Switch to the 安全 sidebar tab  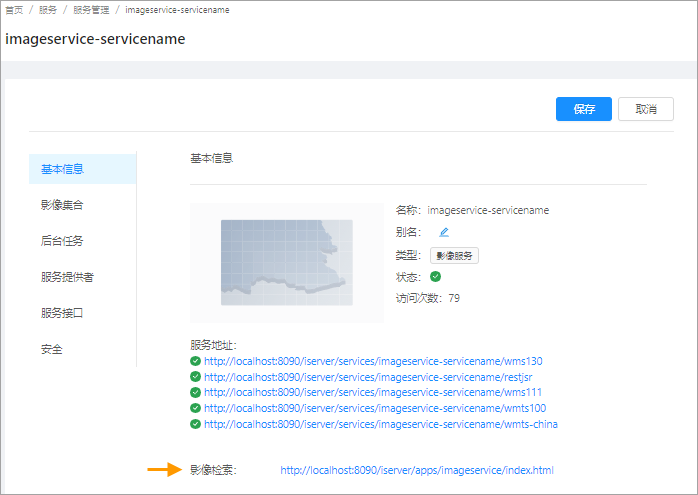[51, 349]
